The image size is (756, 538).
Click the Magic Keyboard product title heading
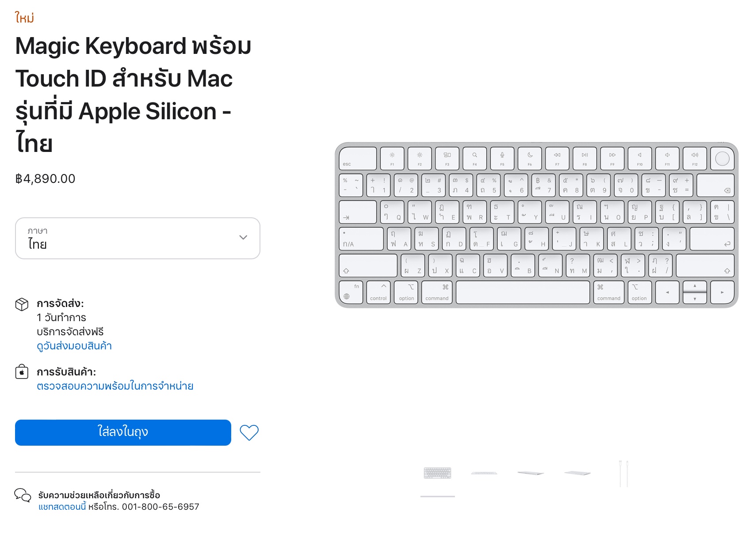tap(133, 95)
